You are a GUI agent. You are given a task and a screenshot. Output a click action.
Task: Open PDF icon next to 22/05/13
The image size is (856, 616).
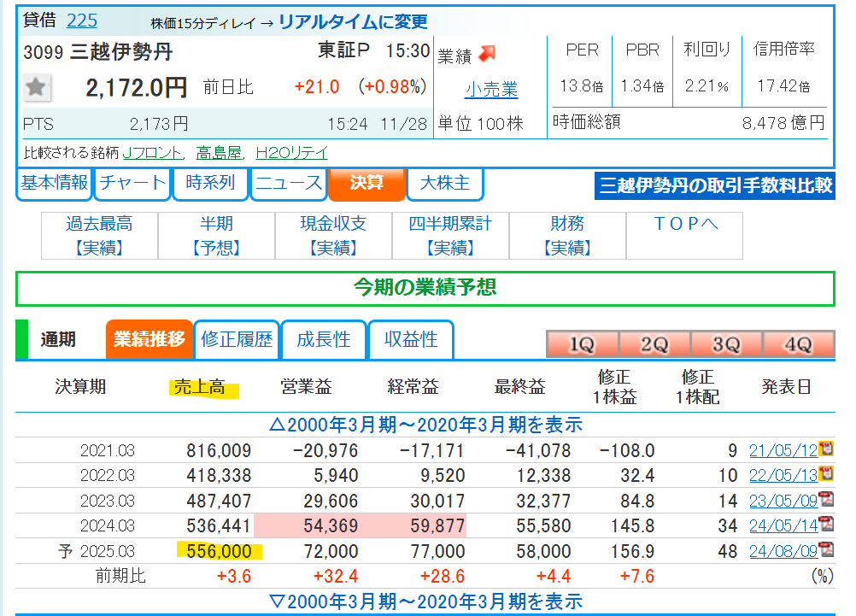point(826,473)
